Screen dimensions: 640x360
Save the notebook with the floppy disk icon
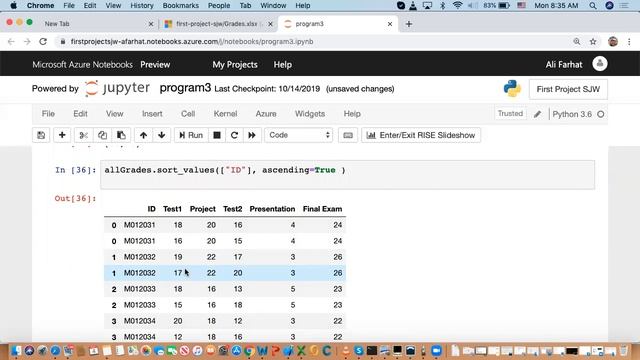point(41,135)
